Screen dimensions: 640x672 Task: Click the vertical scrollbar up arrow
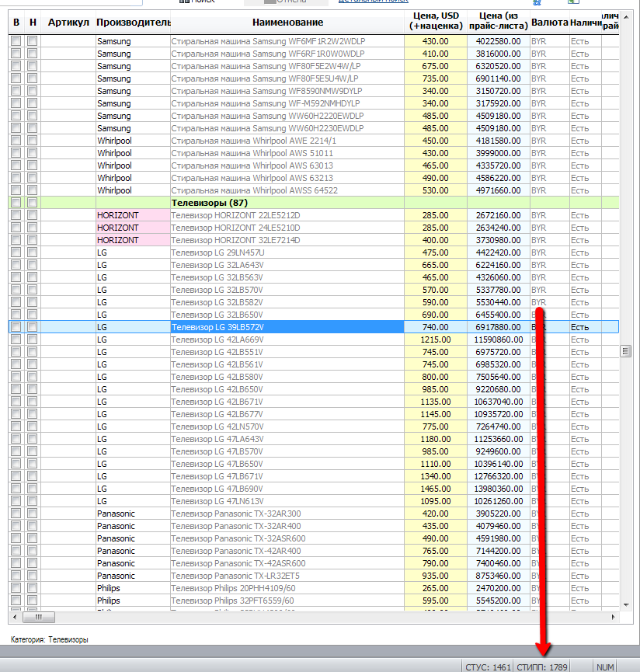pos(626,17)
